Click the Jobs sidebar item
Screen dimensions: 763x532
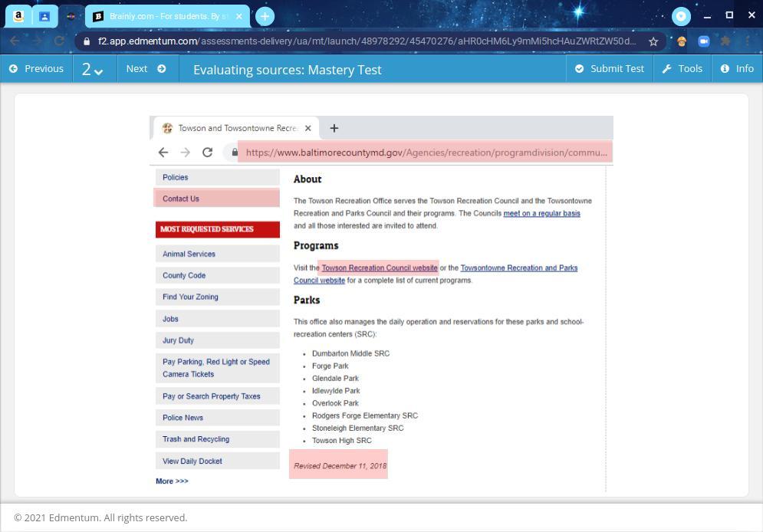218,319
